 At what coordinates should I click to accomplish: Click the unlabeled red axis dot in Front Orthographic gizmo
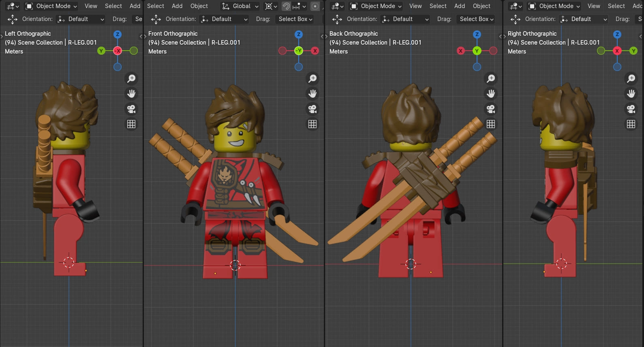[282, 51]
